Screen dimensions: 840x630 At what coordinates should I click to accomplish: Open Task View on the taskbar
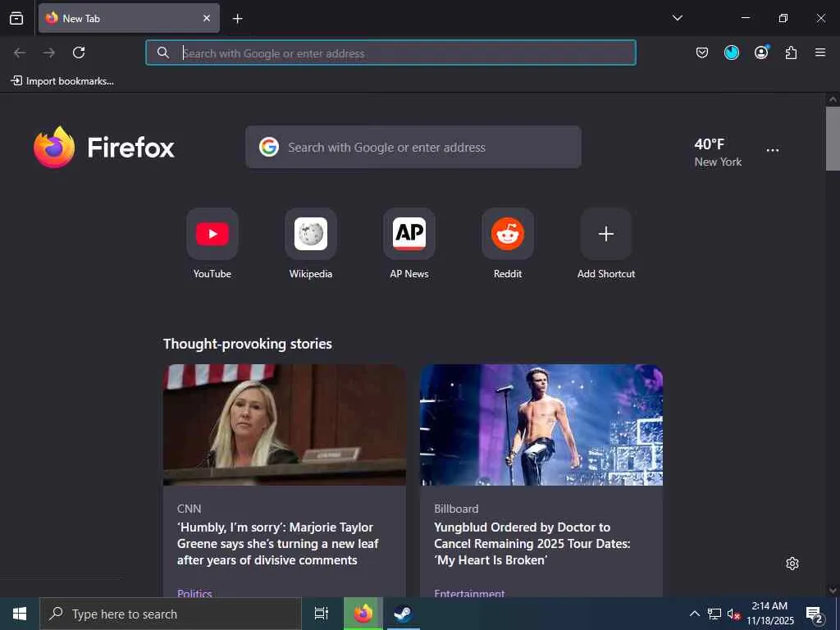point(322,614)
